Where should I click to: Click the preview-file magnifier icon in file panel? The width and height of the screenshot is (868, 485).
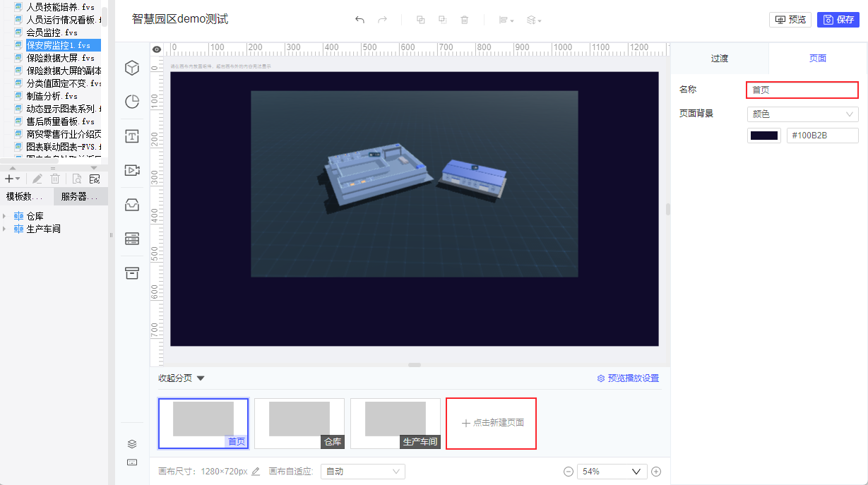coord(77,179)
